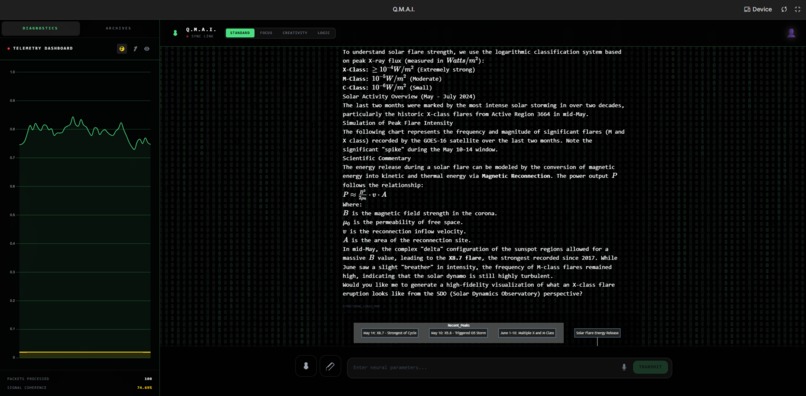Screen dimensions: 806x396
Task: Click the Transmit button
Action: [x=650, y=367]
